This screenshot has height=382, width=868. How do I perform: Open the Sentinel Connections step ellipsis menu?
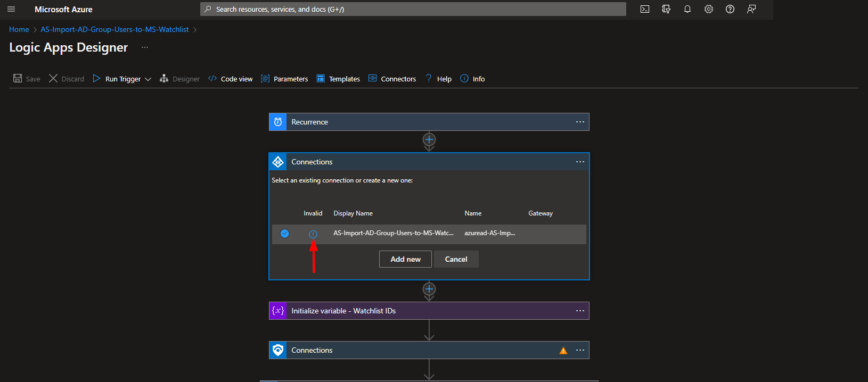click(580, 350)
